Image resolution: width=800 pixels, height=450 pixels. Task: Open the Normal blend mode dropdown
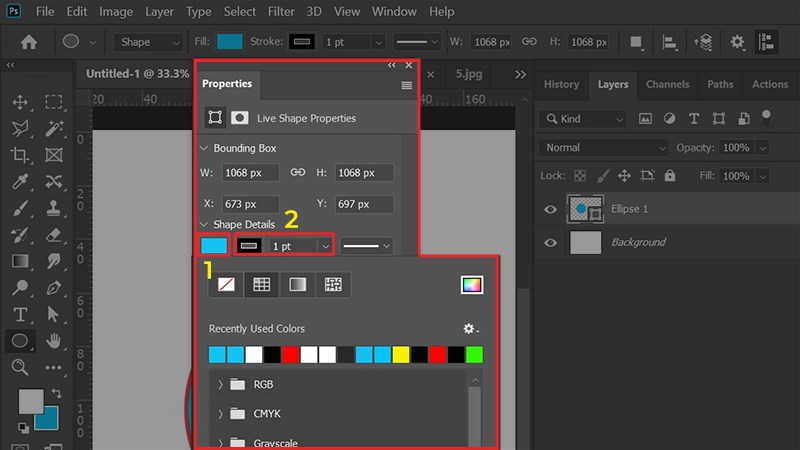(603, 148)
